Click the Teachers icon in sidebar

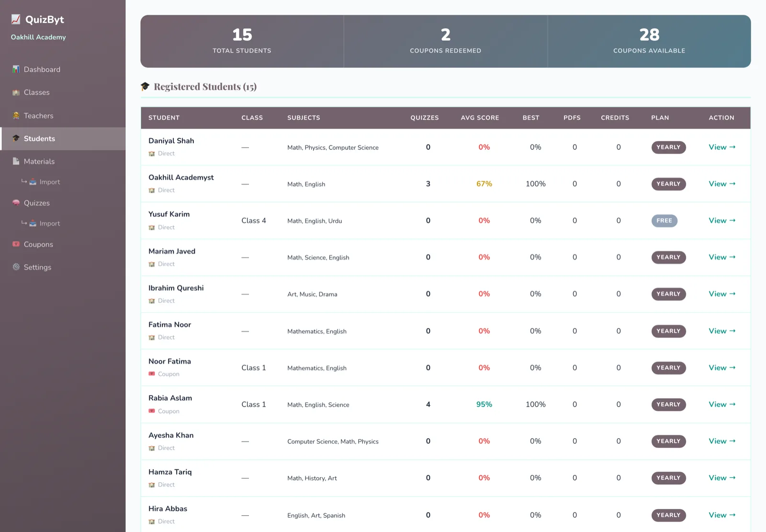tap(16, 115)
